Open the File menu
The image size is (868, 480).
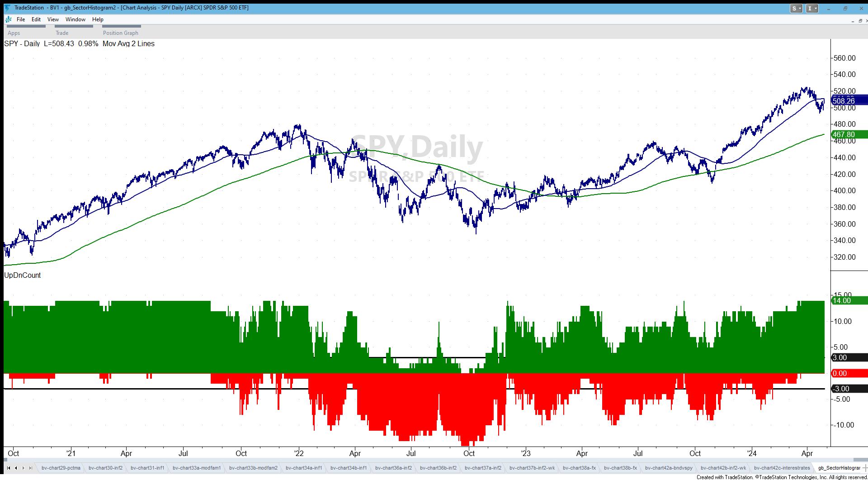[21, 19]
